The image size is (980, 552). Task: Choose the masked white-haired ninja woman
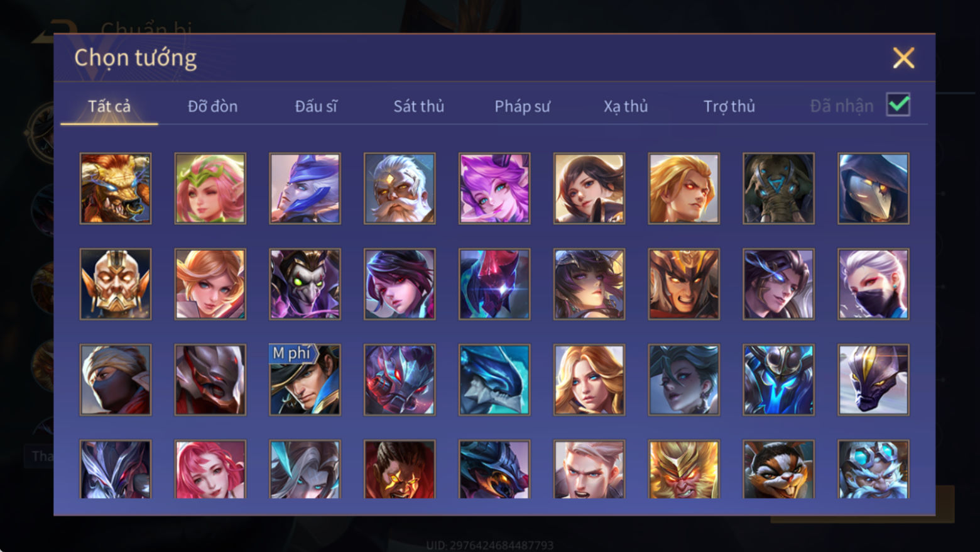pyautogui.click(x=873, y=284)
